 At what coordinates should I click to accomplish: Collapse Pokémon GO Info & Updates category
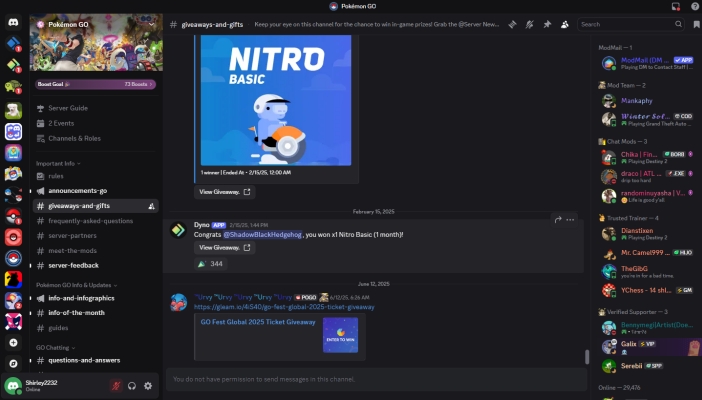(x=76, y=285)
